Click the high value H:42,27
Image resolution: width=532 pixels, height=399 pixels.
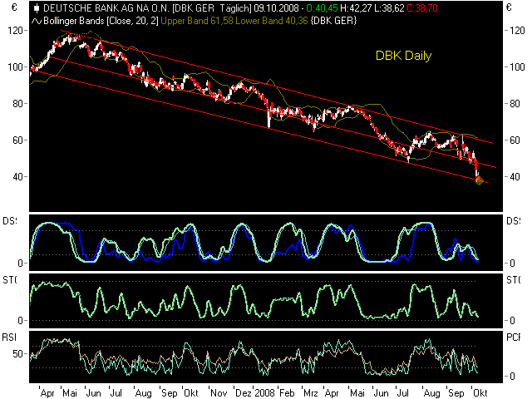coord(356,8)
